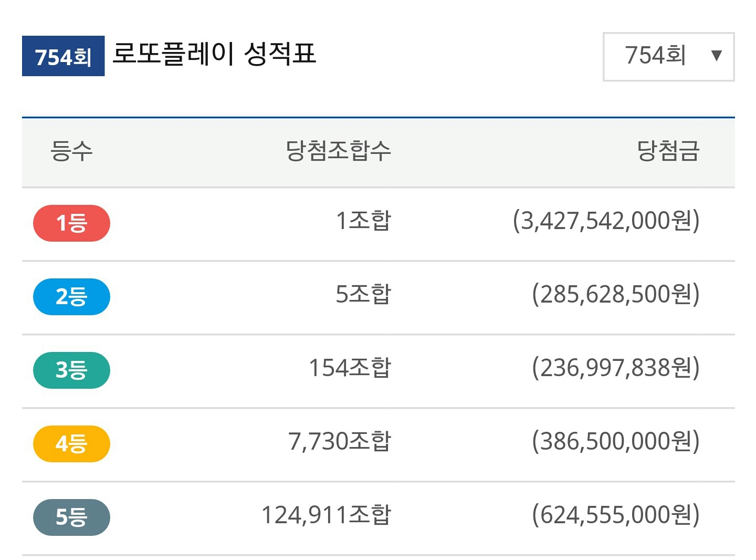The image size is (756, 560).
Task: Tap the 624,555,000원 prize amount
Action: [616, 515]
